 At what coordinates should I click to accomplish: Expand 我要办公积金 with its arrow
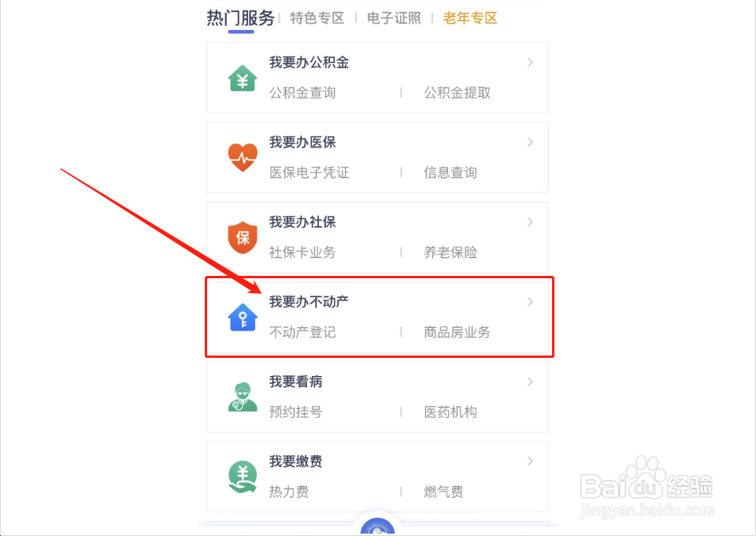[x=530, y=62]
